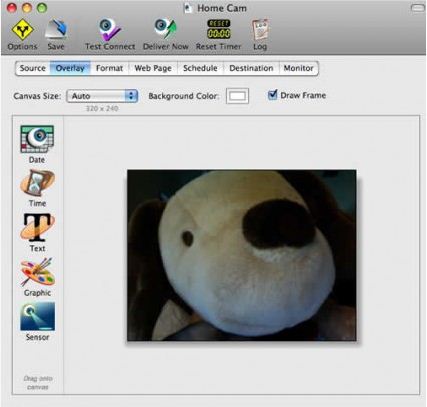Click the Deliver Now icon
This screenshot has height=407, width=427.
point(165,29)
